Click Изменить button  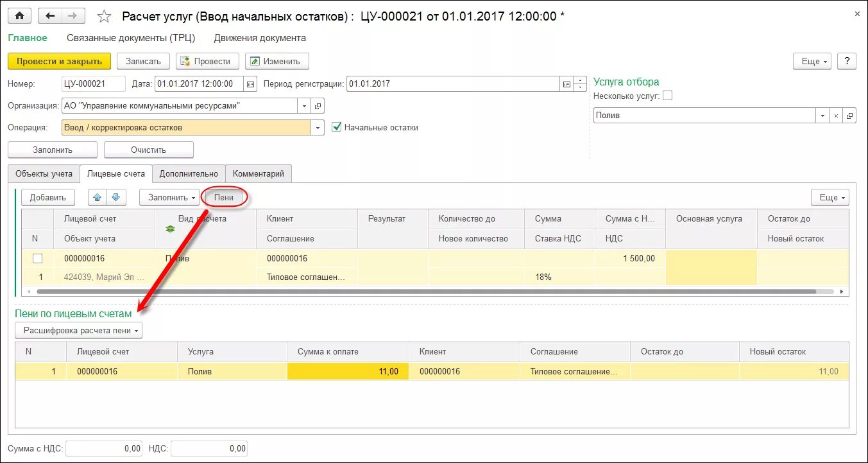(277, 61)
